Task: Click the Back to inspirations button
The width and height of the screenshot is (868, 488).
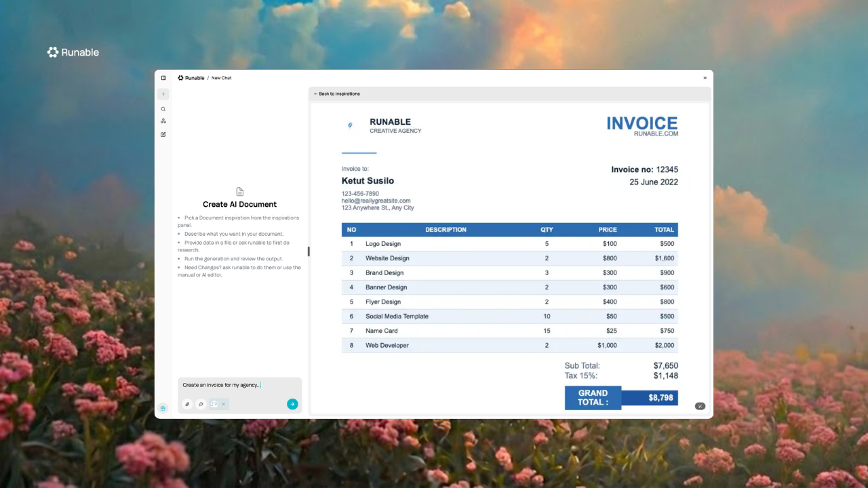Action: [x=336, y=94]
